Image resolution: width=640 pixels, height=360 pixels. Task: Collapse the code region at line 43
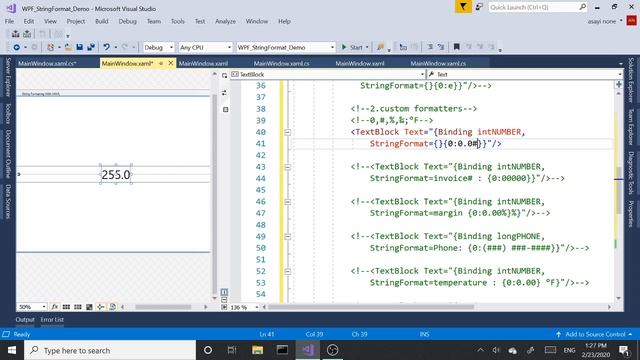pyautogui.click(x=287, y=167)
